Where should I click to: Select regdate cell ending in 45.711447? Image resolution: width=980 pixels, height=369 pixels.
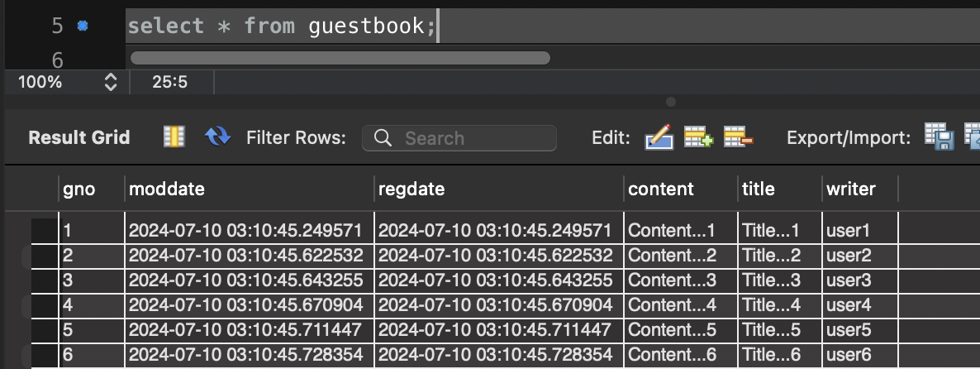[x=499, y=329]
